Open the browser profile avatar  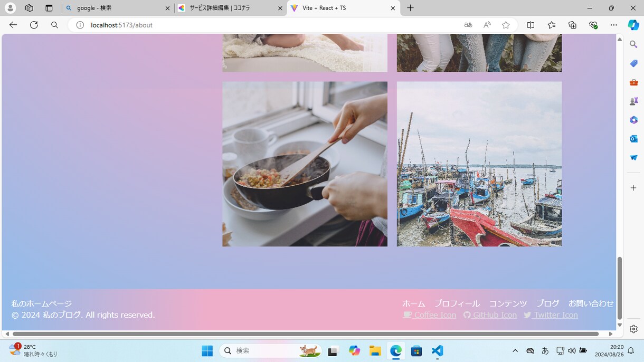click(x=10, y=8)
